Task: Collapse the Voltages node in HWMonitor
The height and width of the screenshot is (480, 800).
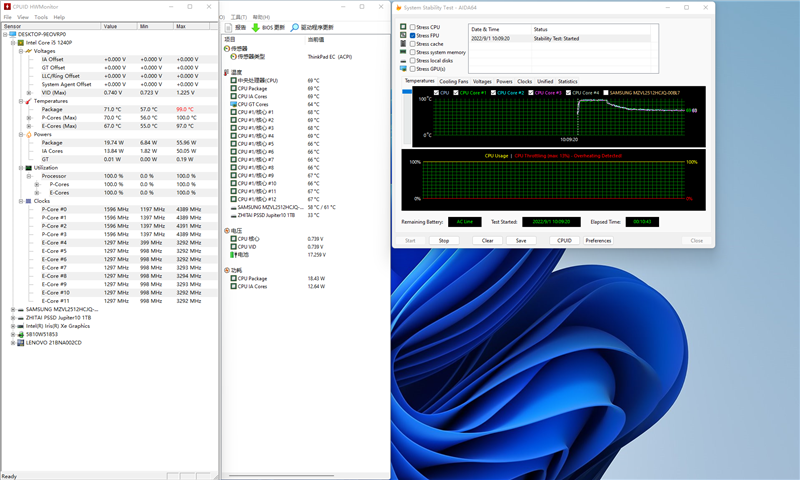Action: [21, 51]
